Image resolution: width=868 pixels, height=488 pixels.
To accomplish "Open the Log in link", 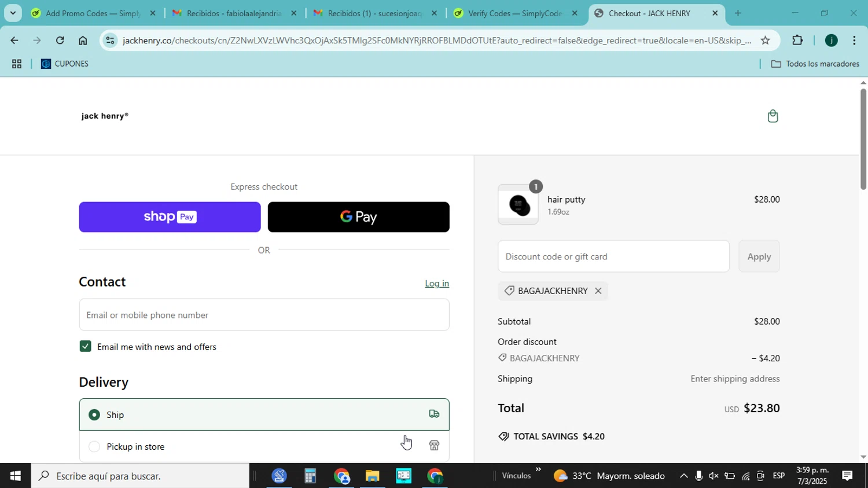I will click(x=437, y=284).
